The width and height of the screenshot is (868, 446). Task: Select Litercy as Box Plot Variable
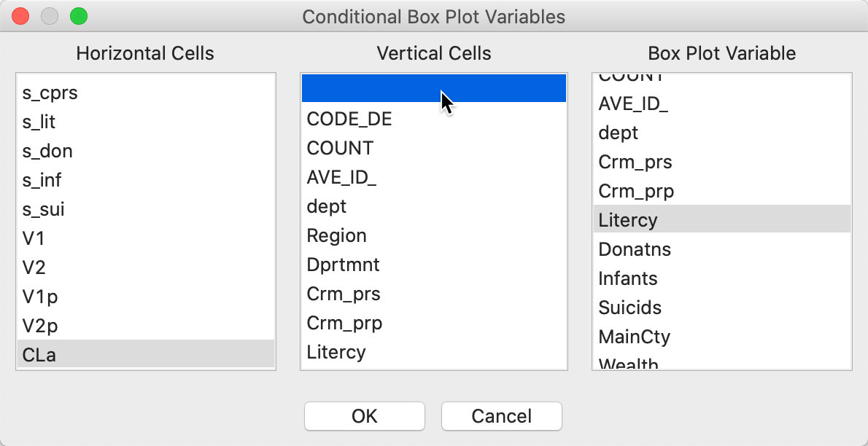tap(722, 219)
